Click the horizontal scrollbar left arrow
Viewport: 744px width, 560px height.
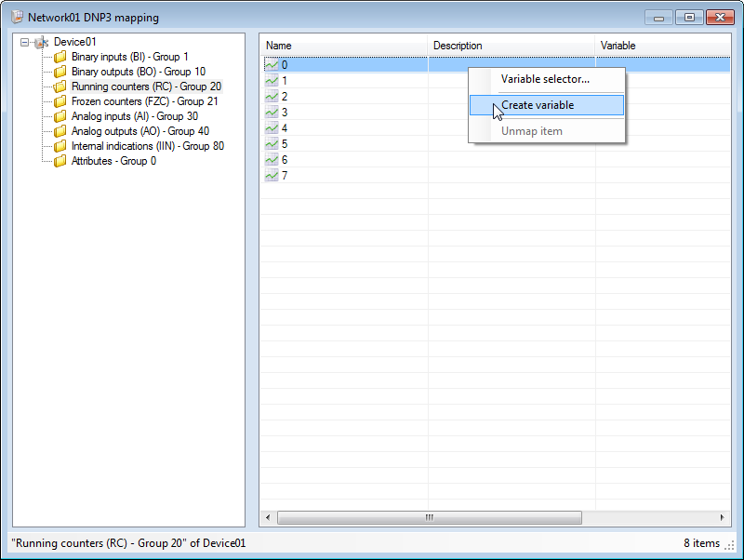pos(268,517)
